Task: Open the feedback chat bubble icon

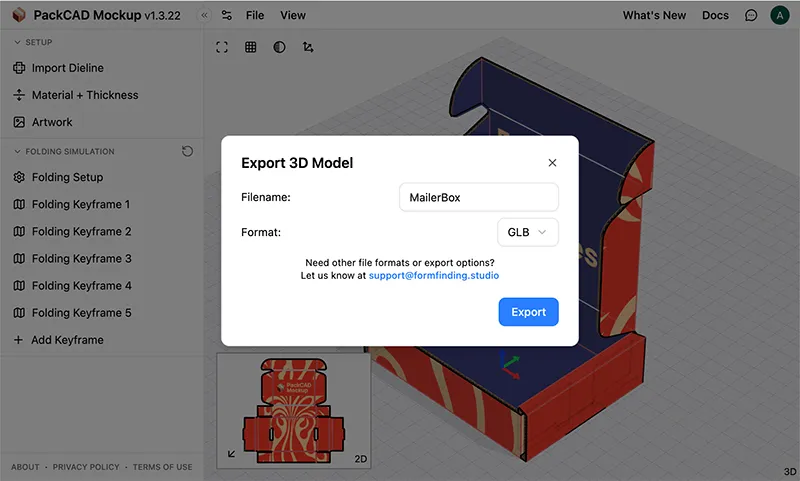Action: point(751,15)
